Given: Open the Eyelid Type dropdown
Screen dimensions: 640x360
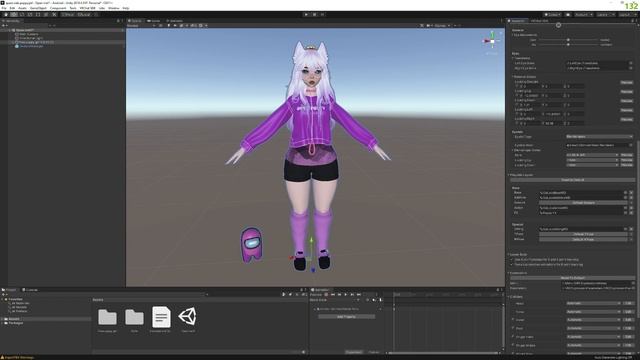Looking at the screenshot, I should (599, 137).
